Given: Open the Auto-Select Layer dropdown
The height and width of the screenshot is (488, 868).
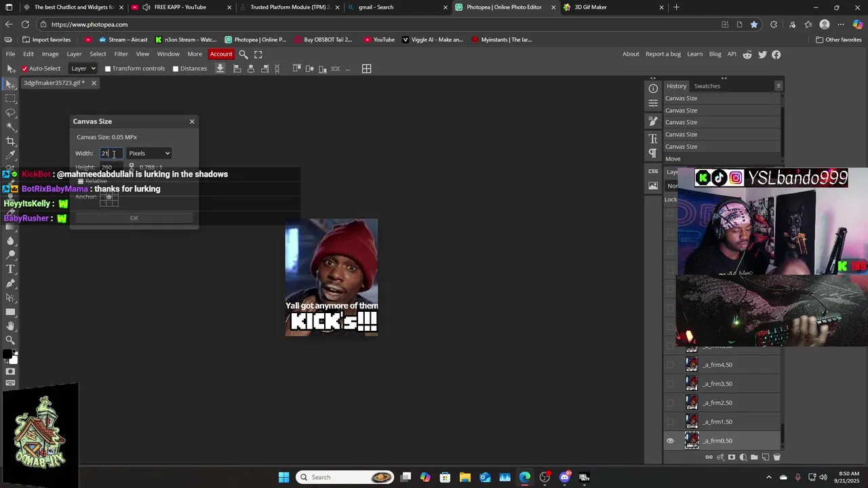Looking at the screenshot, I should pos(83,68).
